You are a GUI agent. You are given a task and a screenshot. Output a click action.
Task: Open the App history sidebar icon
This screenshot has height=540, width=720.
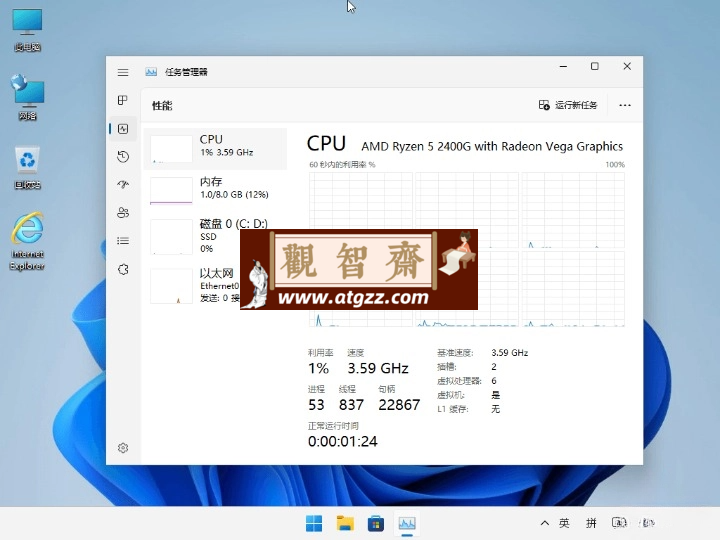point(123,157)
